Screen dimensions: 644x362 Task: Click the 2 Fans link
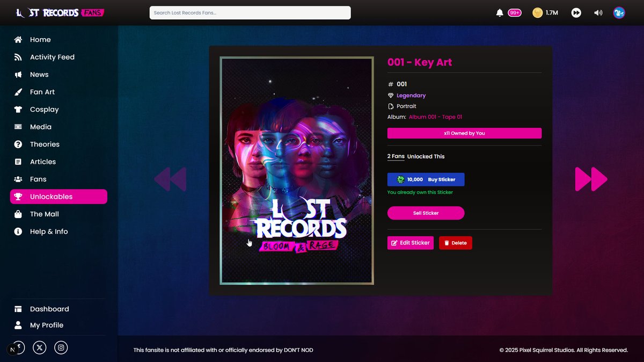click(396, 156)
